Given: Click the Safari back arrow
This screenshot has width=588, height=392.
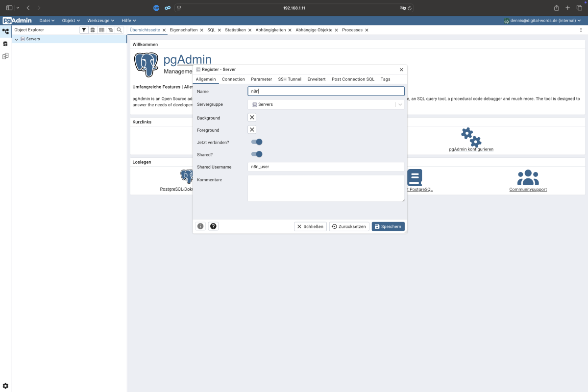Looking at the screenshot, I should click(28, 8).
